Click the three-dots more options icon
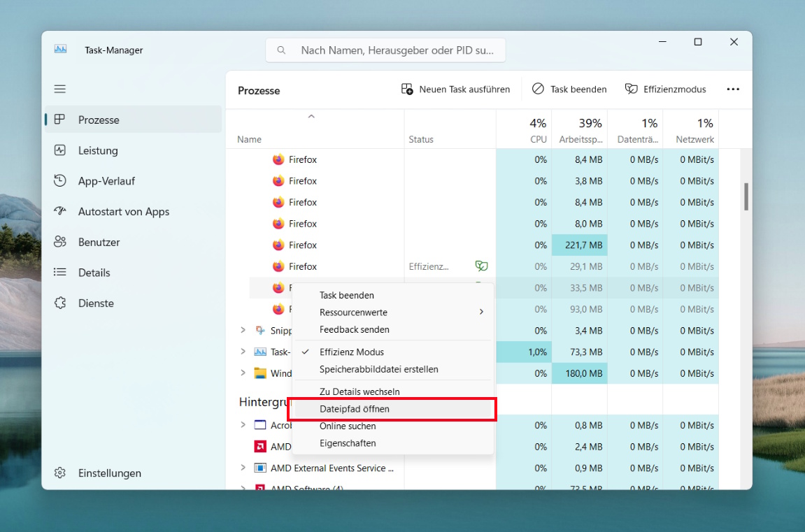805x532 pixels. point(732,89)
